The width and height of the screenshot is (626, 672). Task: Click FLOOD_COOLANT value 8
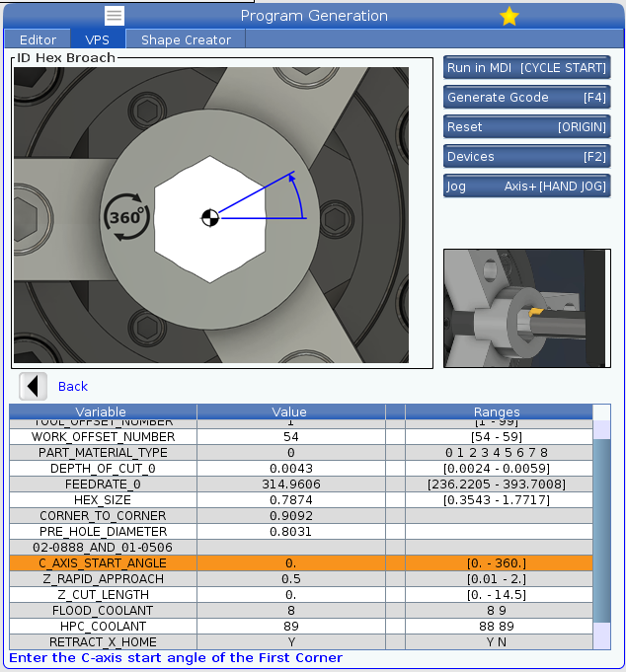(x=290, y=610)
